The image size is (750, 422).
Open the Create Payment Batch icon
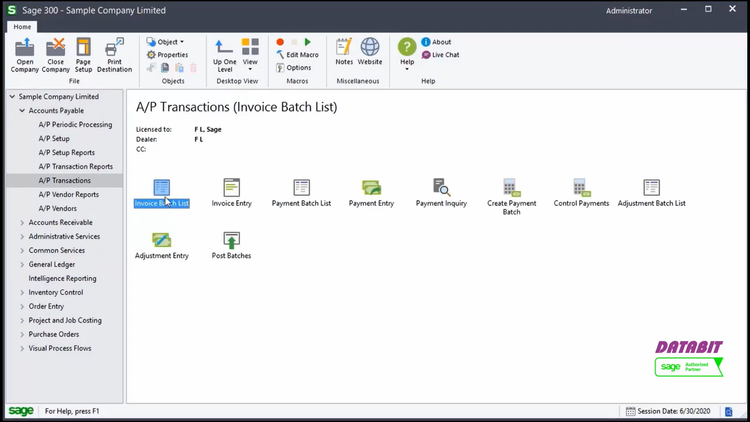511,188
